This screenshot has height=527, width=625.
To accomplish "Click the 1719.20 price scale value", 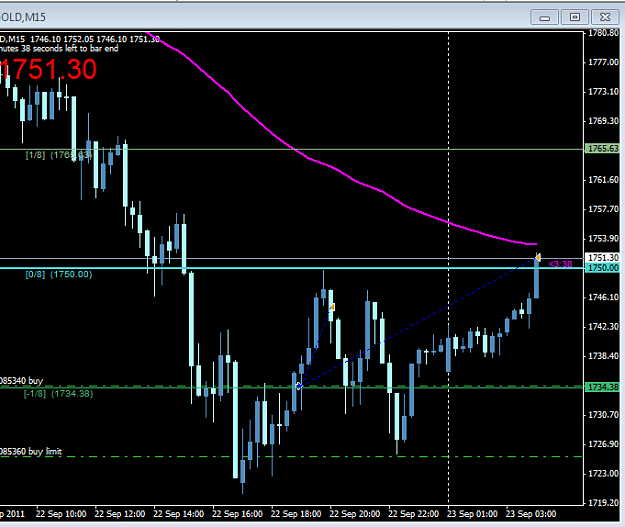I will tap(603, 503).
